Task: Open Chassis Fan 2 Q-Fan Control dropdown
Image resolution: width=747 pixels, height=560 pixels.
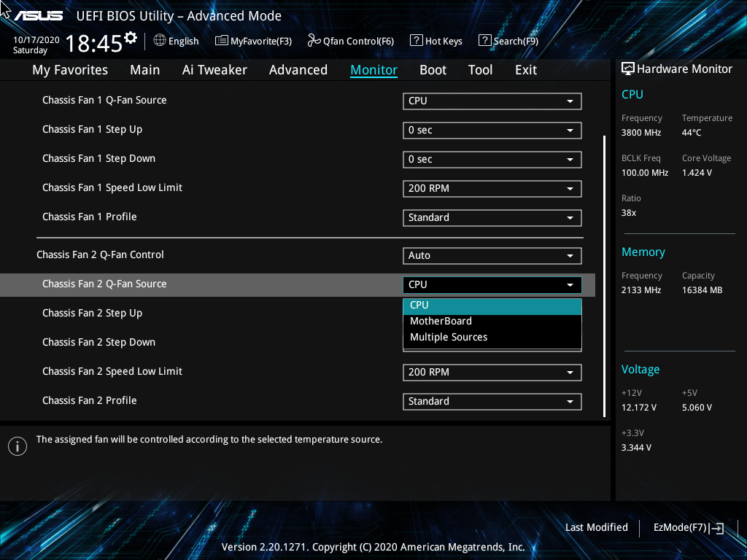Action: coord(492,256)
